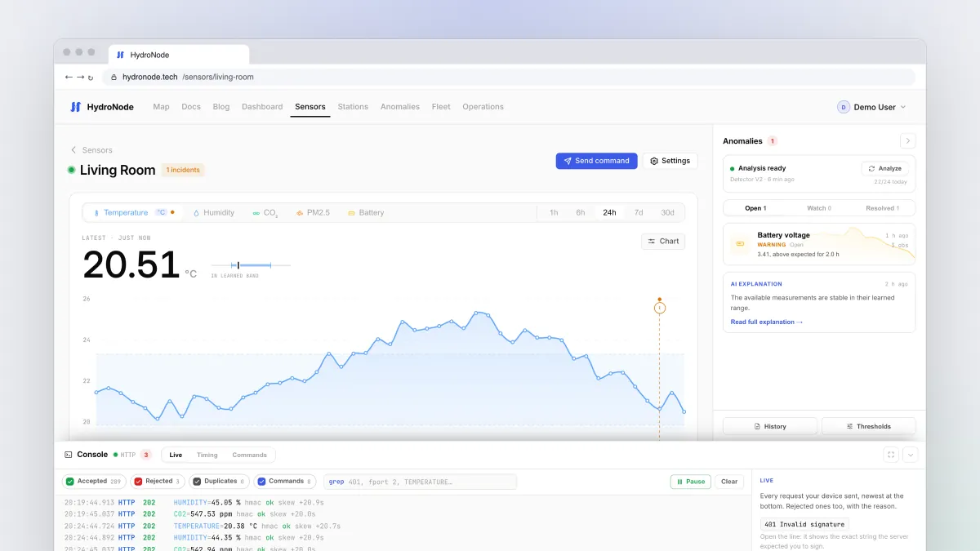Screen dimensions: 980x551
Task: Open the Stations page in navbar
Action: [353, 107]
